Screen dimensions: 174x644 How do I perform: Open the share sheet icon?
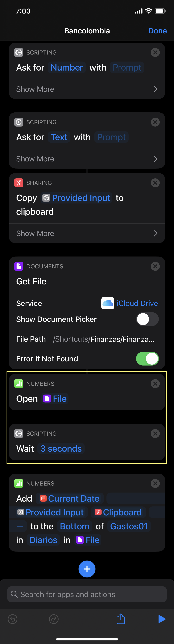[121, 618]
